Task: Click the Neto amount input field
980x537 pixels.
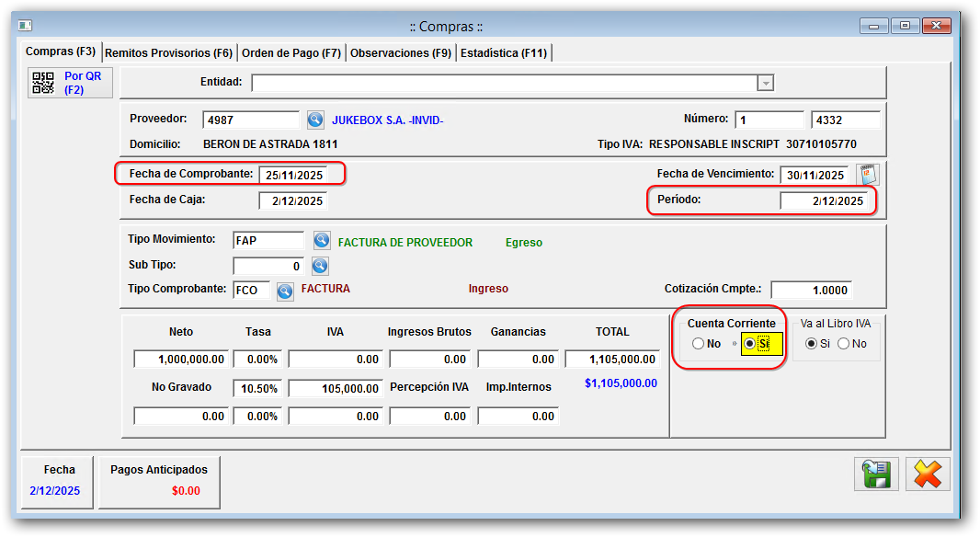Action: pos(180,360)
